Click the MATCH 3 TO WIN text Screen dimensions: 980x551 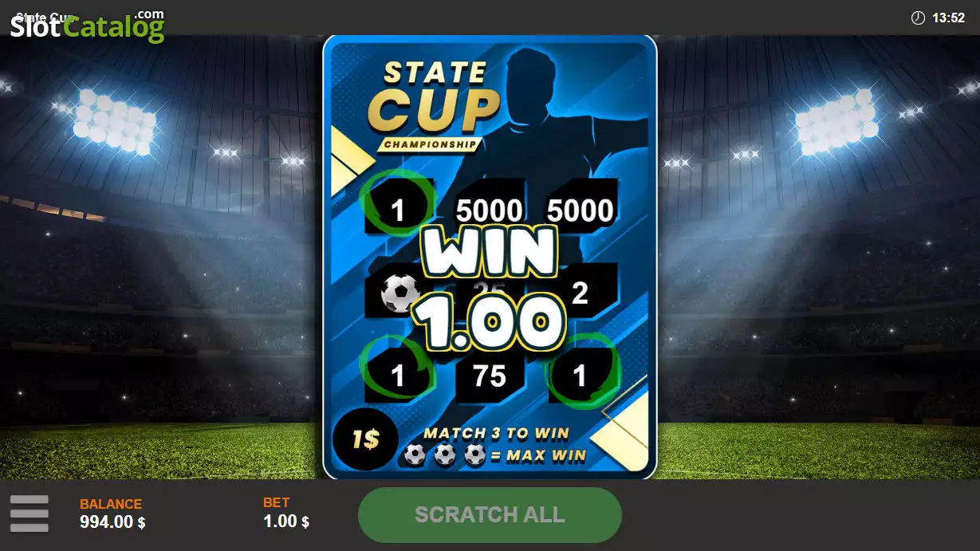[496, 433]
